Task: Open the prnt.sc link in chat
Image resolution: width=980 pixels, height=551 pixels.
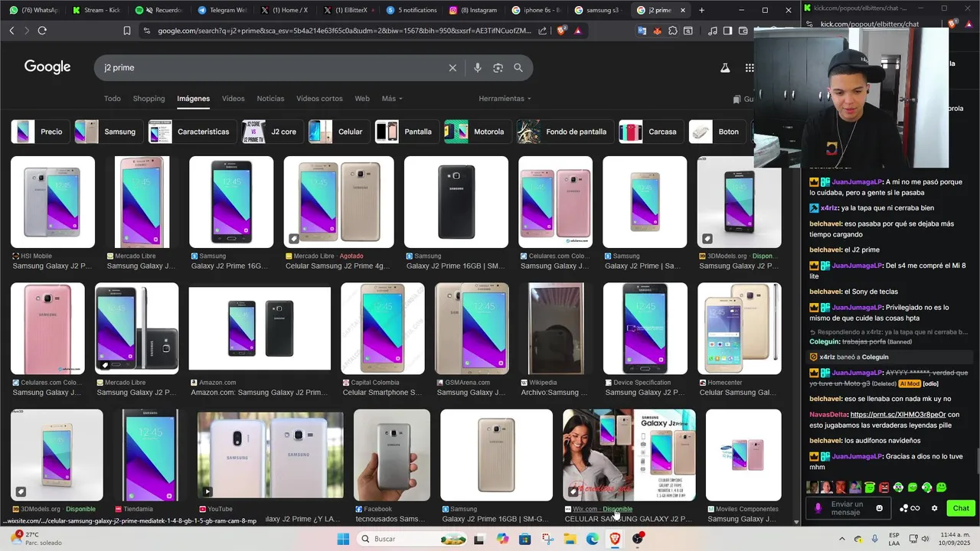Action: point(897,415)
